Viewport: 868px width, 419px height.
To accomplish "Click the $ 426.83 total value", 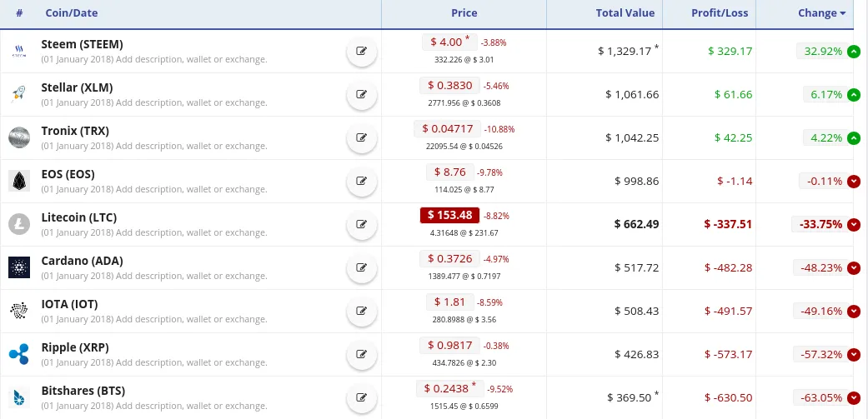I will [x=636, y=354].
